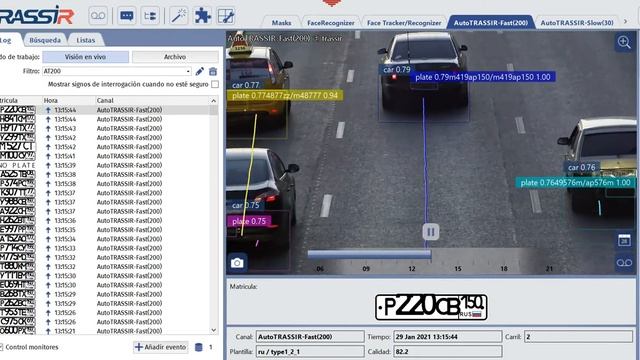Click the magenta plate 0.75 label

coord(249,221)
